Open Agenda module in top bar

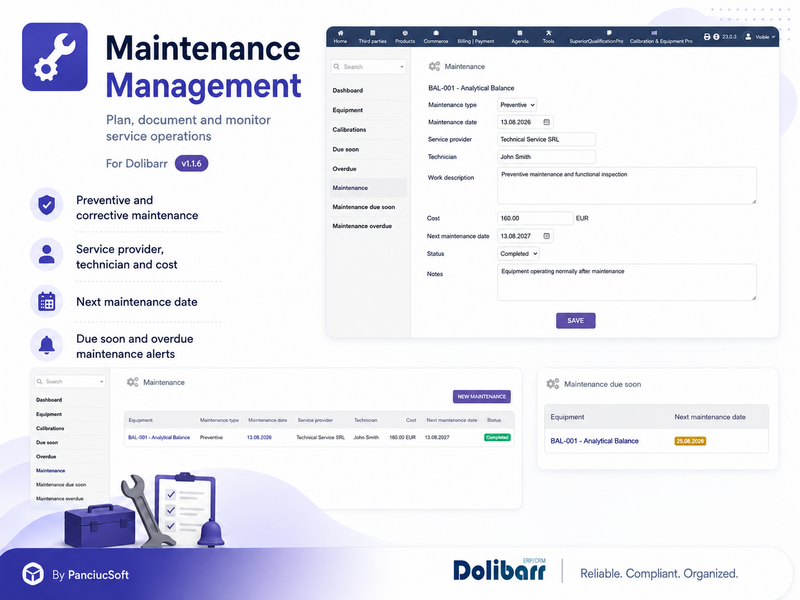click(520, 37)
